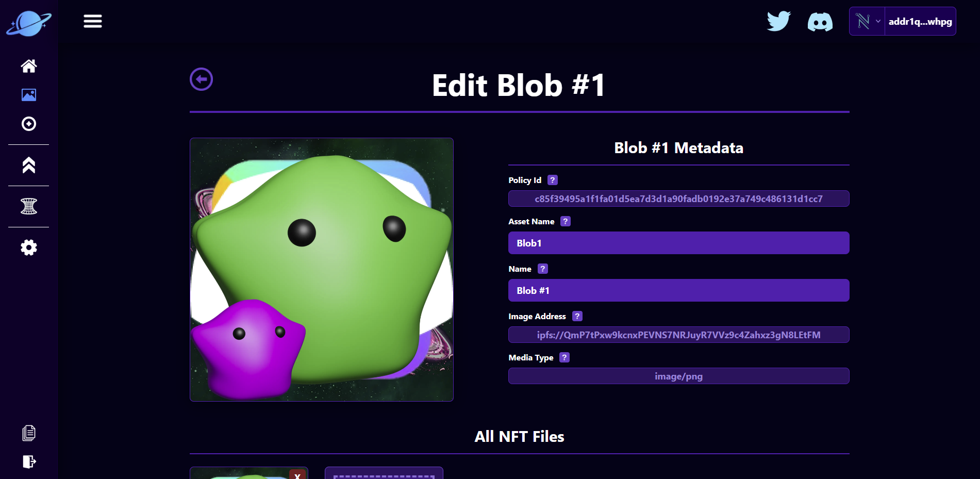The width and height of the screenshot is (980, 479).
Task: Show help for Policy Id
Action: [x=553, y=180]
